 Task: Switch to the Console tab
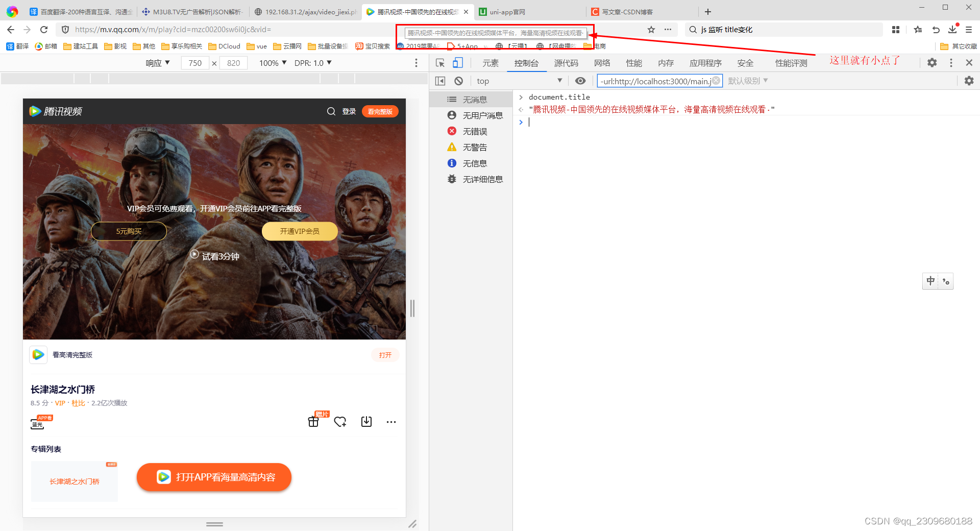tap(526, 63)
